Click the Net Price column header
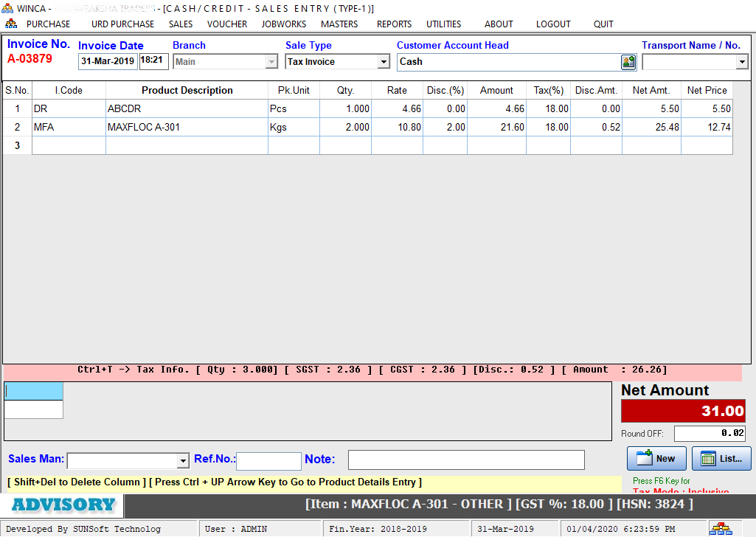The height and width of the screenshot is (537, 756). pos(707,90)
